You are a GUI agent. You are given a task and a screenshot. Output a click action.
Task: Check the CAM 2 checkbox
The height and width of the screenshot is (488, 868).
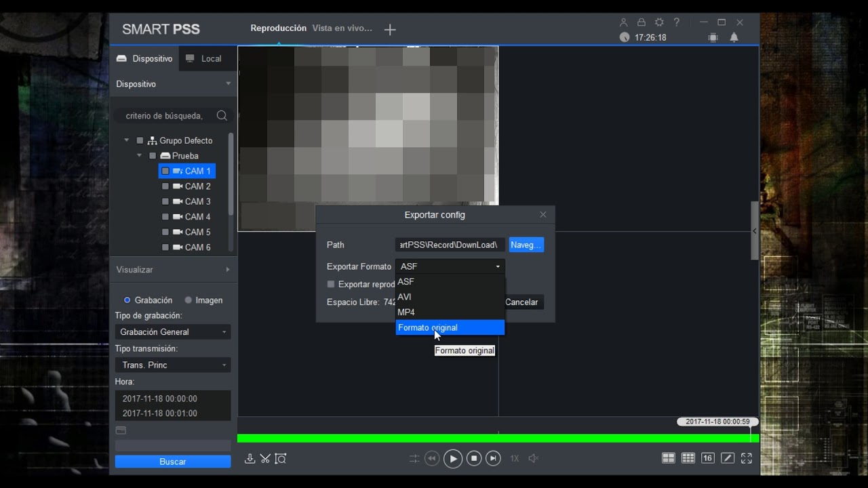pos(165,186)
